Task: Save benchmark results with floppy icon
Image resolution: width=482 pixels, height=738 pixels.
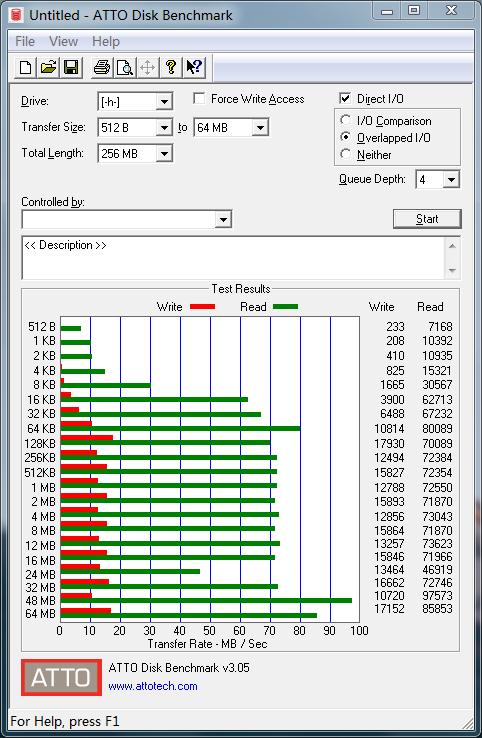Action: [71, 67]
